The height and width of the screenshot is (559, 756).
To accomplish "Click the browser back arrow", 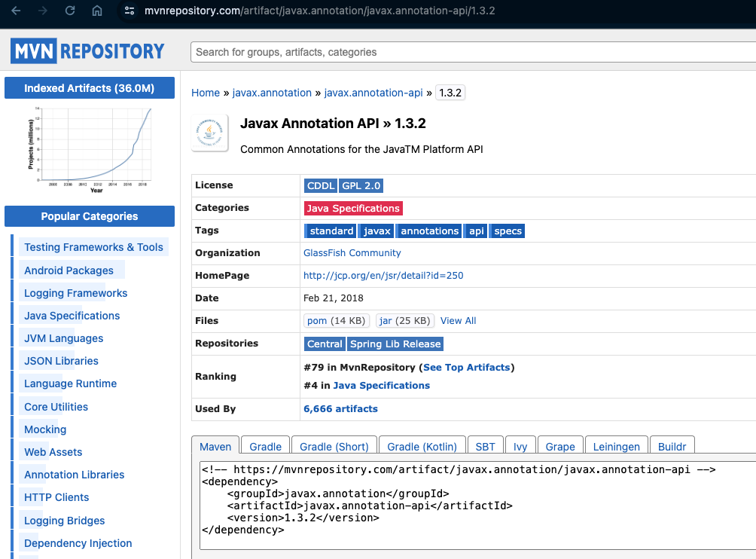I will pos(16,11).
